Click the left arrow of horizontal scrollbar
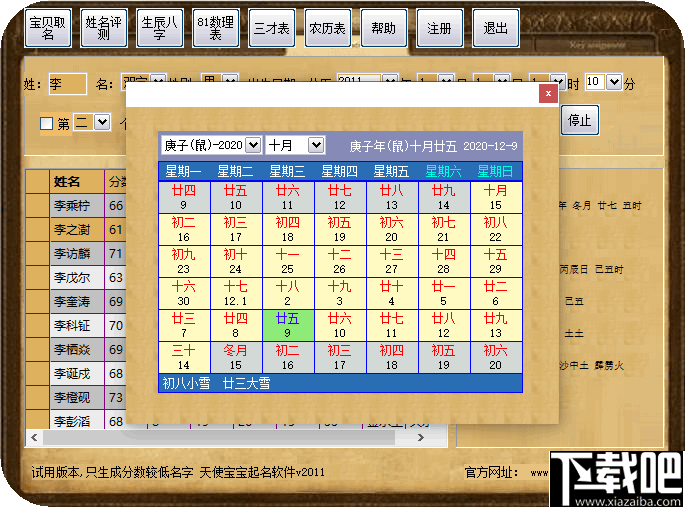The height and width of the screenshot is (507, 685). [34, 438]
